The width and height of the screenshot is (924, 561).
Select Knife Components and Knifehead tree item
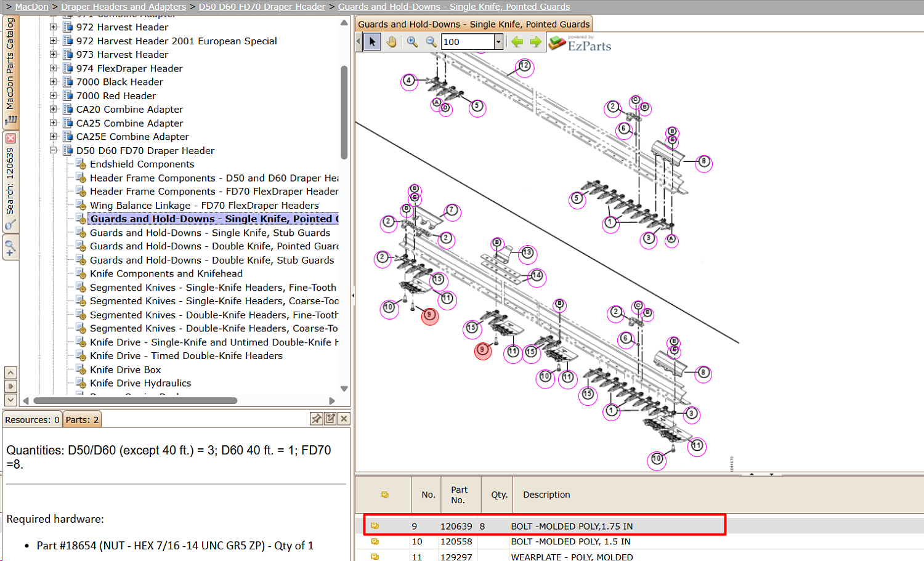(166, 273)
